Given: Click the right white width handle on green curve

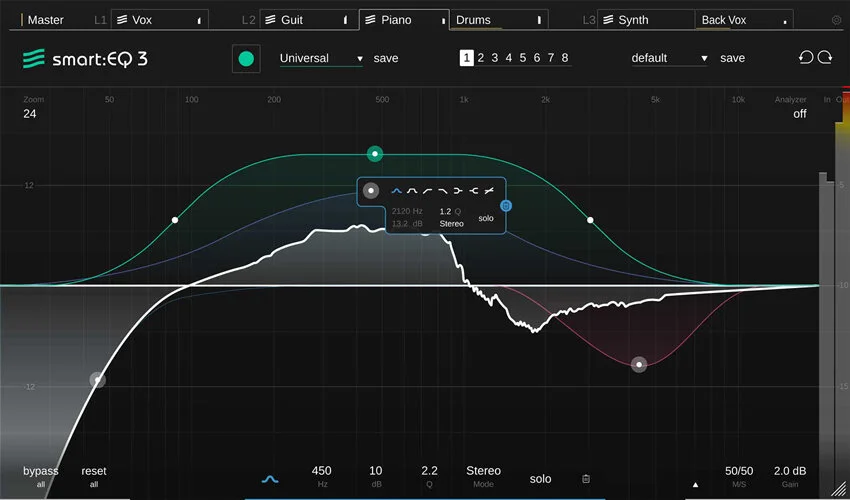Looking at the screenshot, I should pos(590,220).
